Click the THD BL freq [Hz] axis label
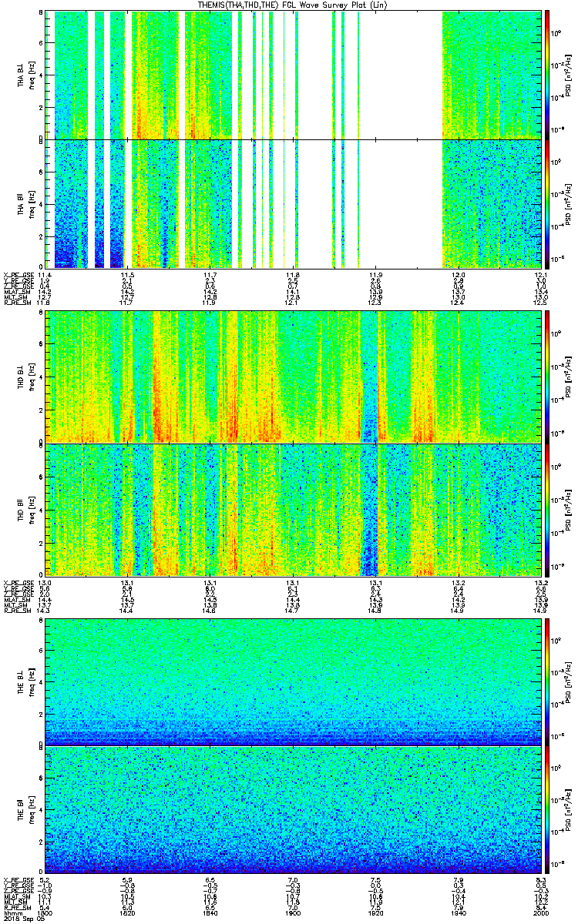The height and width of the screenshot is (924, 578). 32,377
